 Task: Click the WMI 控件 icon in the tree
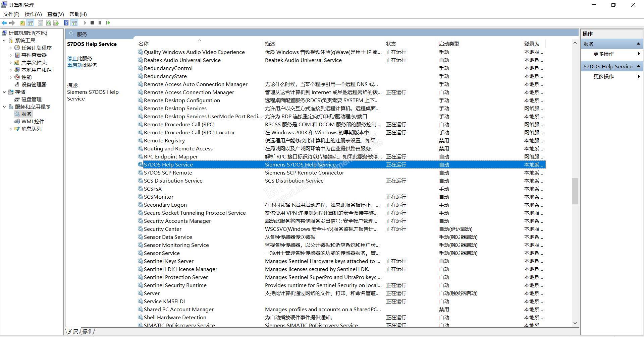click(17, 121)
